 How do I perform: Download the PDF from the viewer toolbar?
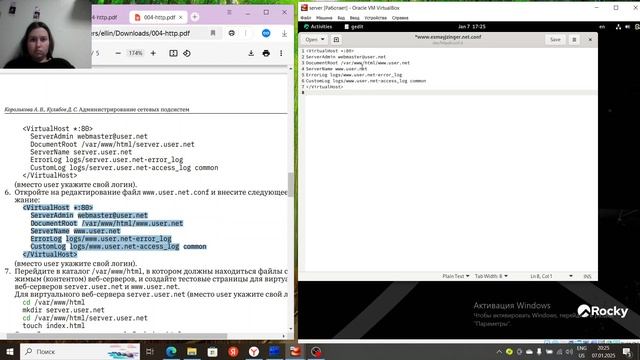click(251, 53)
